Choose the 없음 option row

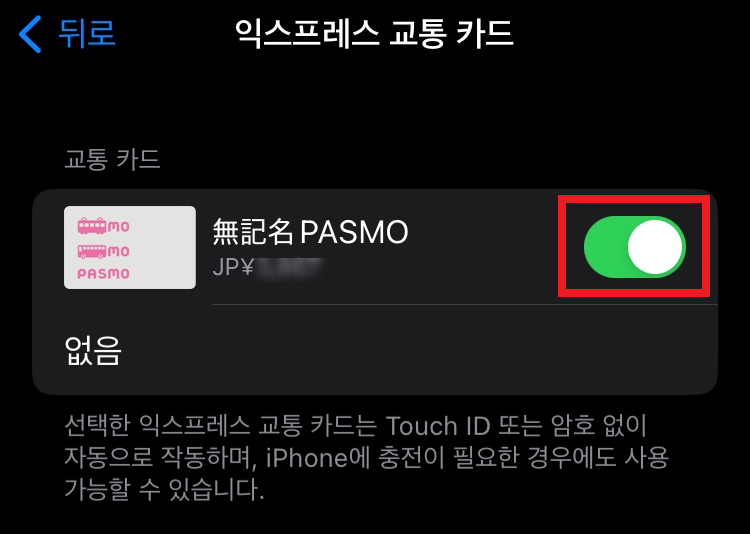pos(375,350)
